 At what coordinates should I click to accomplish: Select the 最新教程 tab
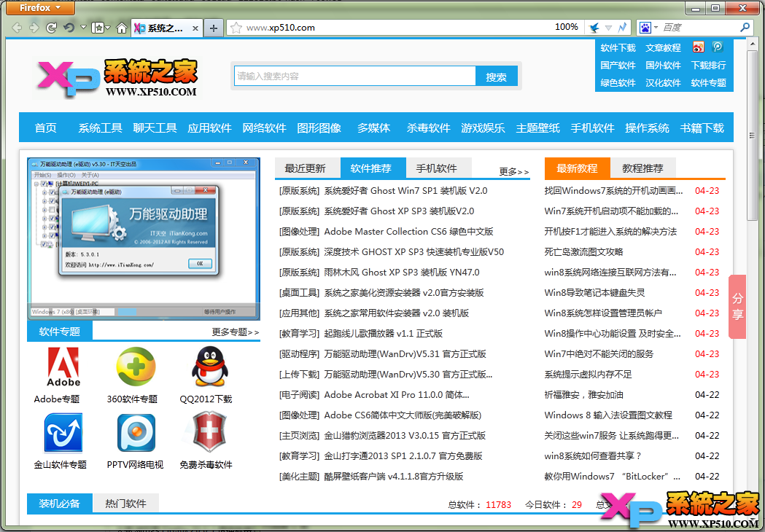tap(577, 168)
